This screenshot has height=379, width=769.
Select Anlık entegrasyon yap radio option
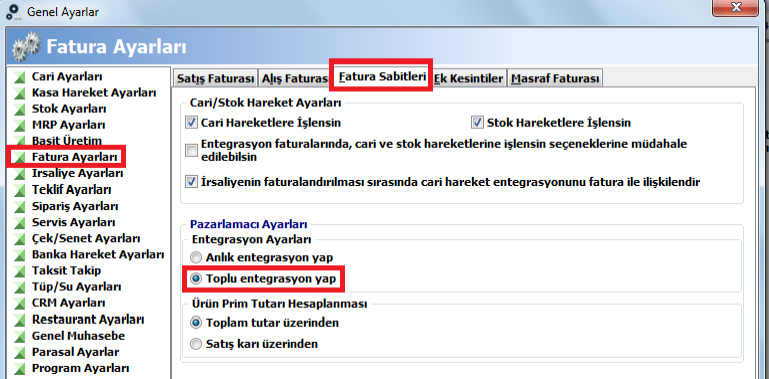point(196,257)
